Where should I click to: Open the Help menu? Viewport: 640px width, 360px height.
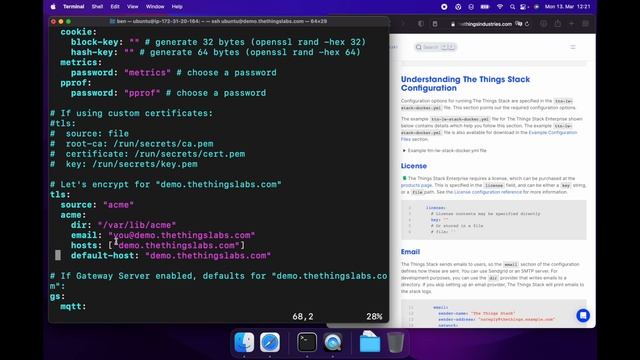(177, 7)
